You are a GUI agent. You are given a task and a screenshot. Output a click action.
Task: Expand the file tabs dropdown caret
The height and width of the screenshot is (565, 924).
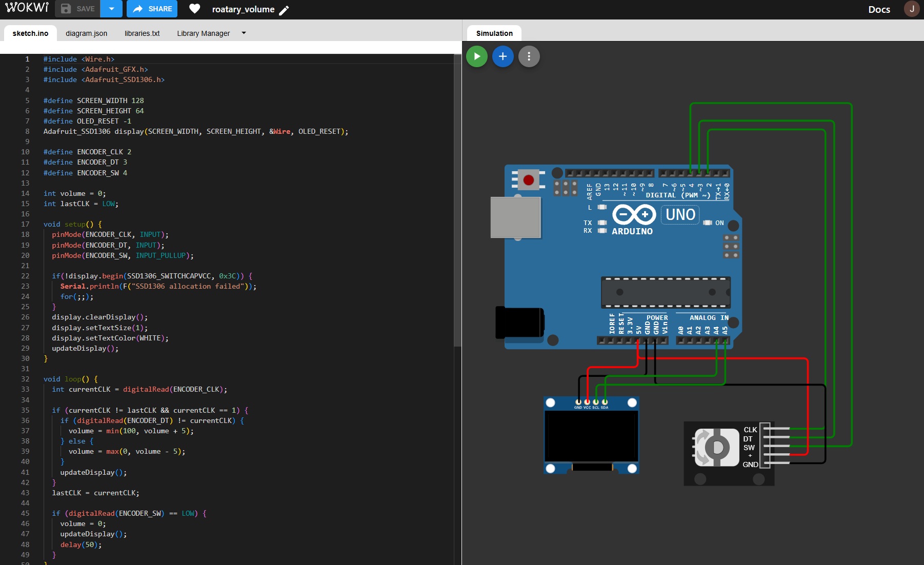(244, 33)
